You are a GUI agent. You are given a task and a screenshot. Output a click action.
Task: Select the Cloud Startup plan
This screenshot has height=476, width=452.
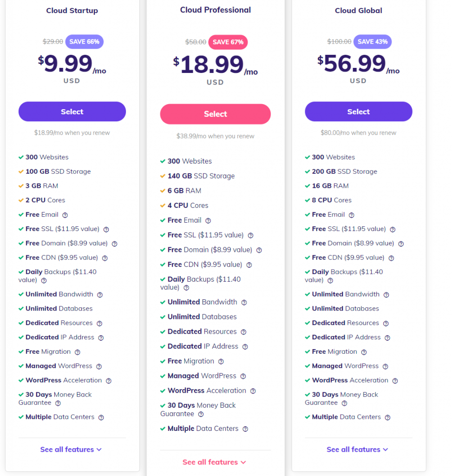72,112
